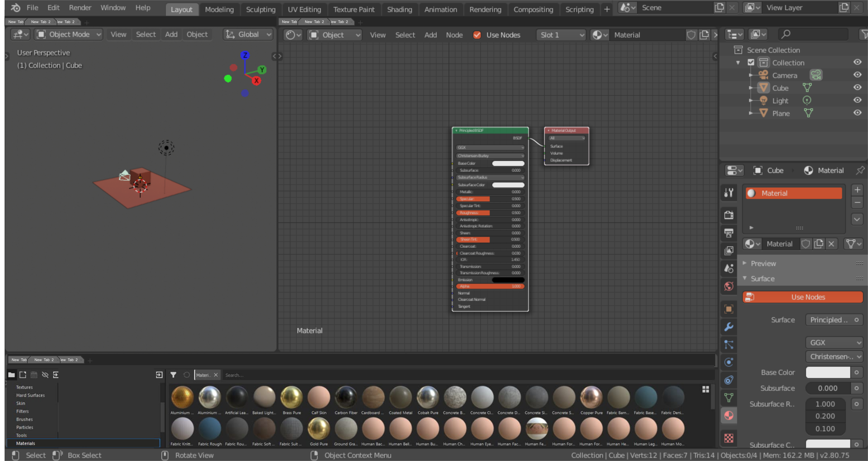
Task: Open the Render properties tab icon
Action: (x=729, y=215)
